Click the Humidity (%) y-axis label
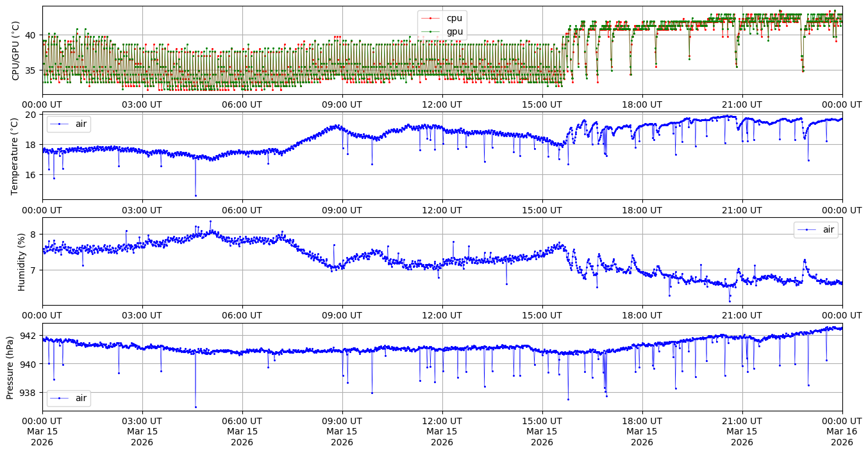 [21, 261]
